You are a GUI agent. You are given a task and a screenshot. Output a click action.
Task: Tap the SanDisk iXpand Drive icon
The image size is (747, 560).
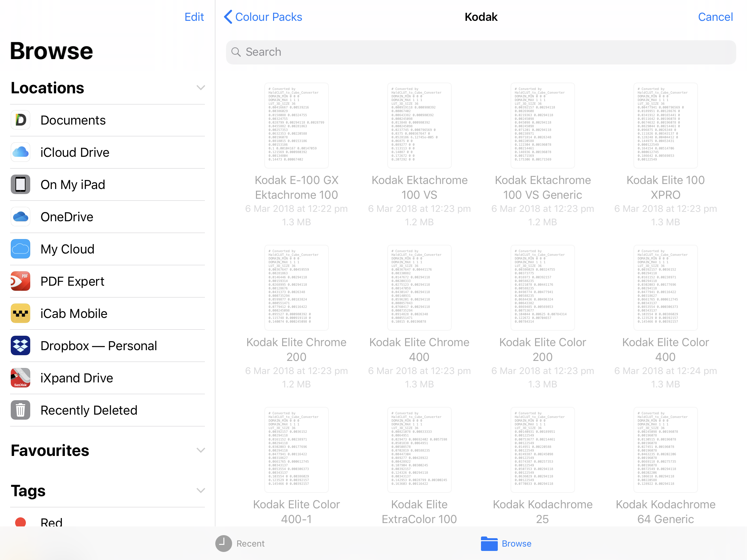coord(20,378)
